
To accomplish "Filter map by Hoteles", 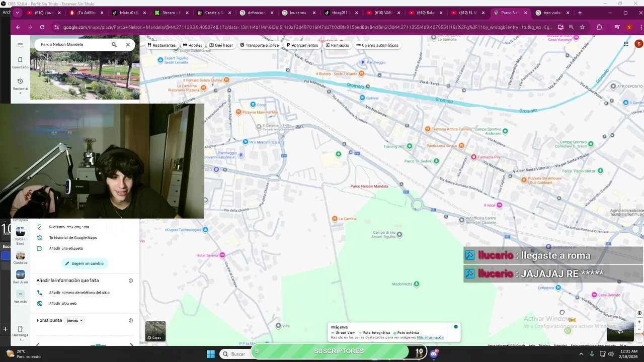I will click(193, 45).
